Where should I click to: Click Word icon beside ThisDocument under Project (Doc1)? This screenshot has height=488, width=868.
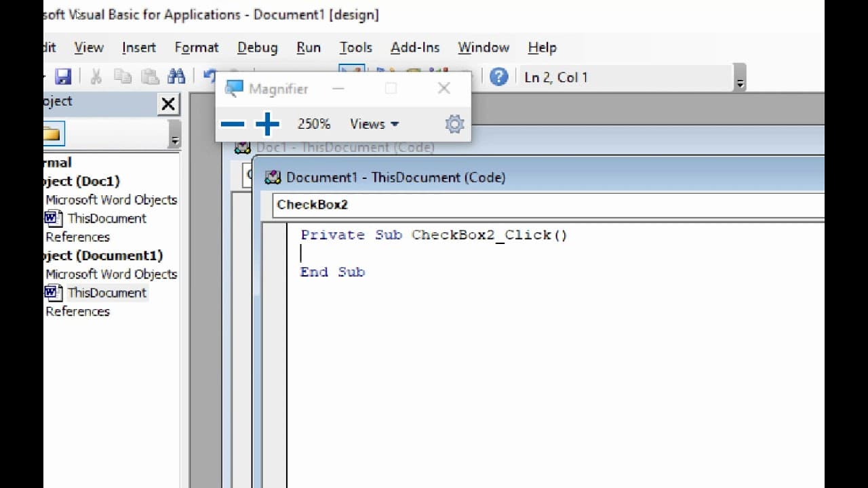click(54, 218)
